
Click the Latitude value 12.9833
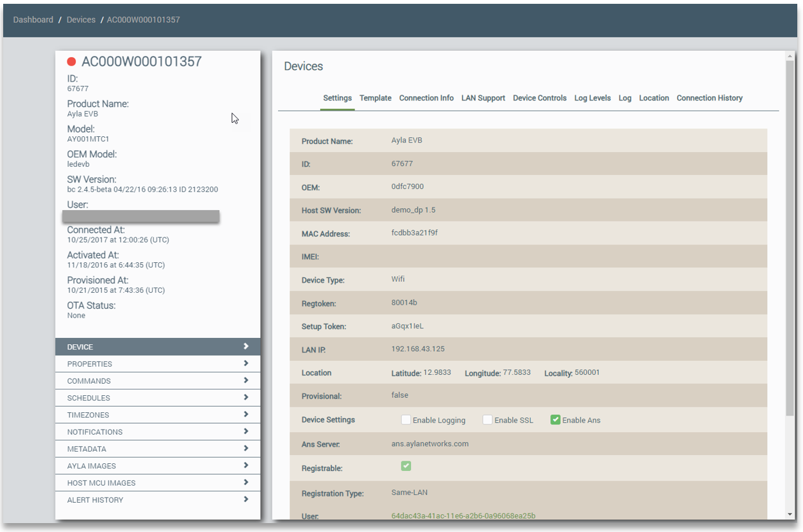click(x=438, y=372)
